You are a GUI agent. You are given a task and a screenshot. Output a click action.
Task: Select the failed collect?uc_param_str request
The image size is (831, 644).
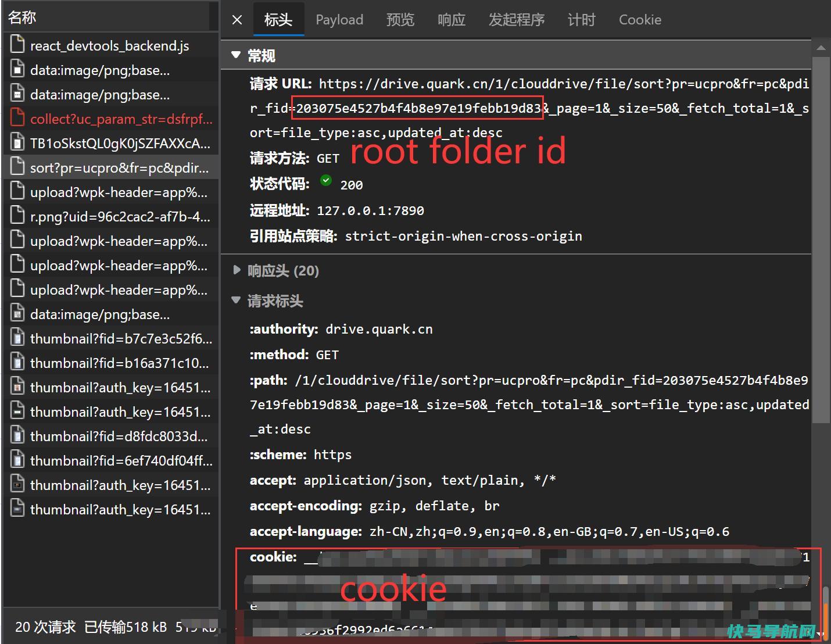(111, 119)
